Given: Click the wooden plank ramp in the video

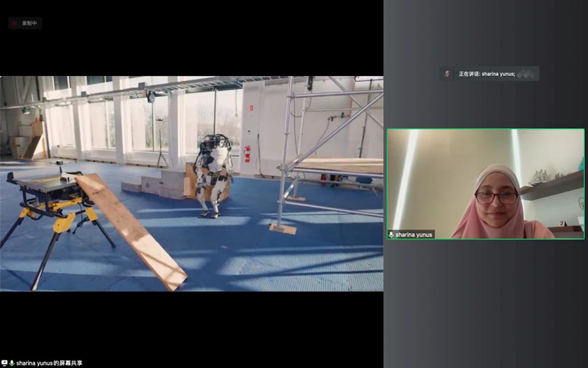Looking at the screenshot, I should [x=131, y=230].
